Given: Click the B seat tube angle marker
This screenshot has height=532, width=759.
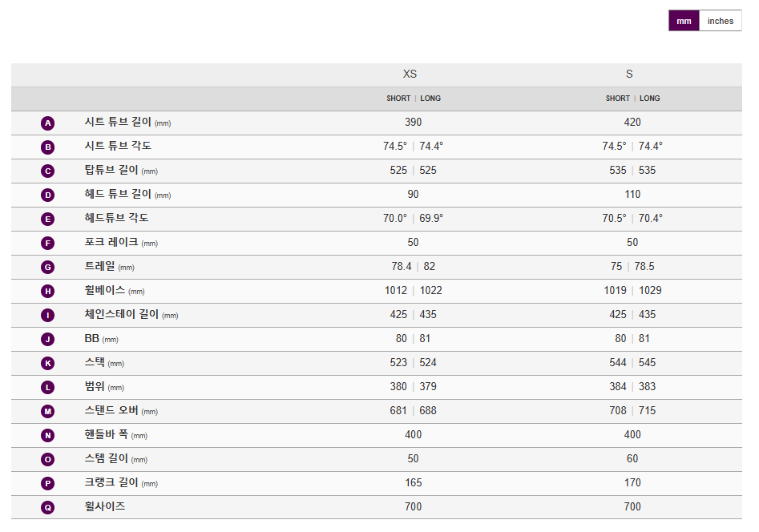Looking at the screenshot, I should (x=47, y=147).
